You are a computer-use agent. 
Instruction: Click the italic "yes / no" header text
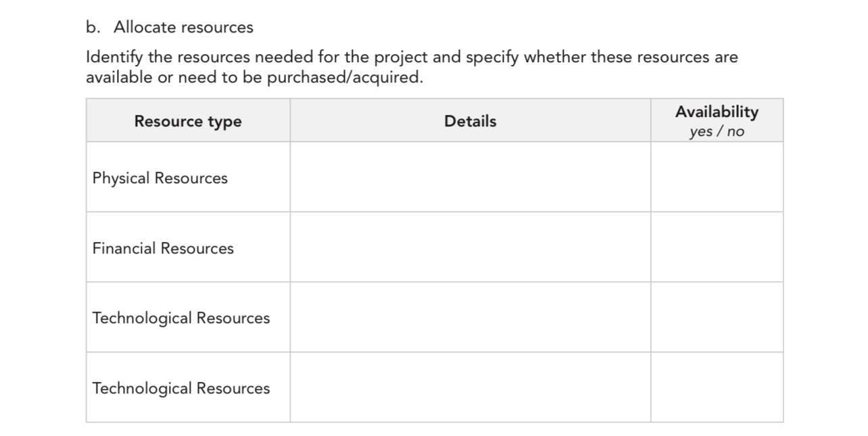[x=717, y=131]
